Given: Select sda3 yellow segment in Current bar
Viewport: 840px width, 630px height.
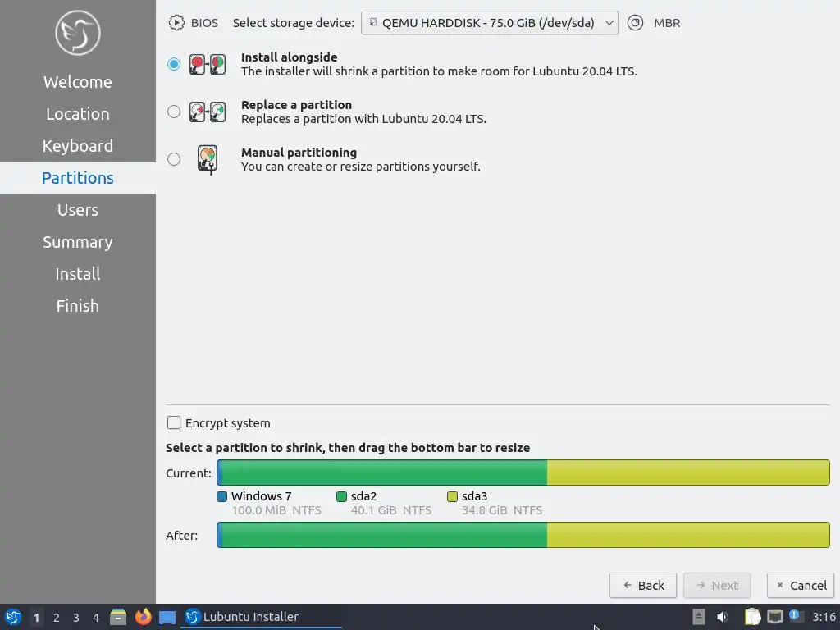Looking at the screenshot, I should [688, 472].
